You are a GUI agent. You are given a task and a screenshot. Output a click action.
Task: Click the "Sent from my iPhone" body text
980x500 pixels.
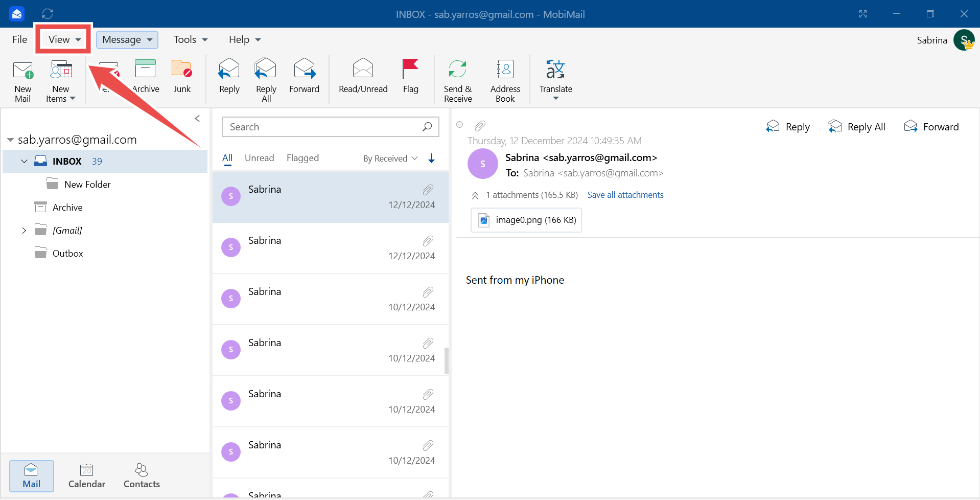point(515,280)
